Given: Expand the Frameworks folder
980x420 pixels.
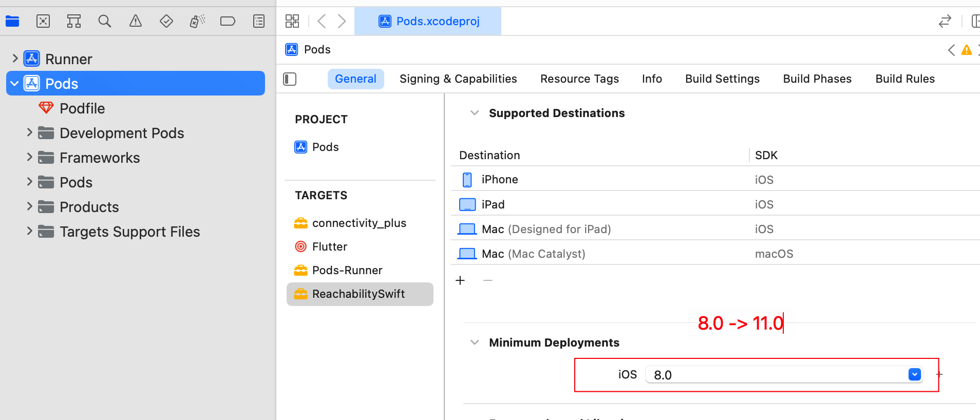Looking at the screenshot, I should point(29,157).
